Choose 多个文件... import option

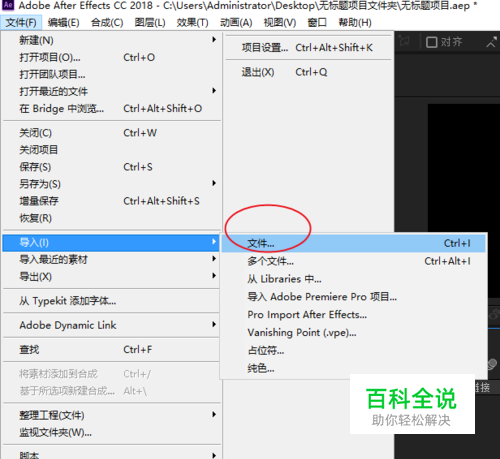(x=353, y=261)
